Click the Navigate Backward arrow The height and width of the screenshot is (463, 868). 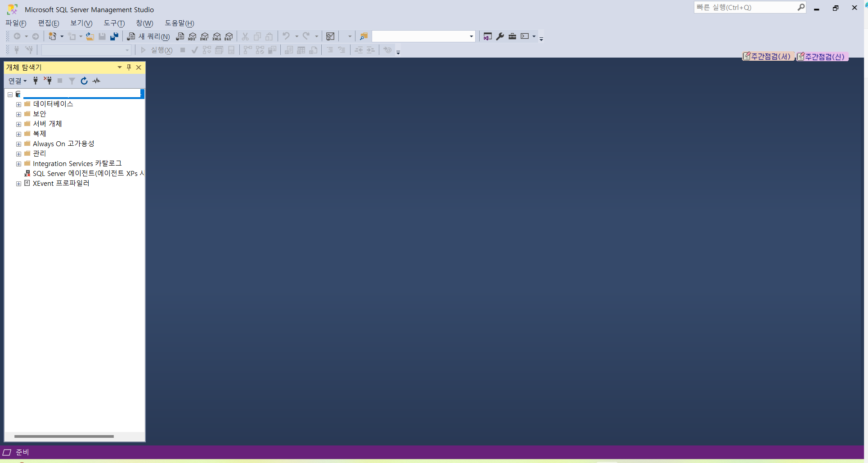[x=17, y=36]
